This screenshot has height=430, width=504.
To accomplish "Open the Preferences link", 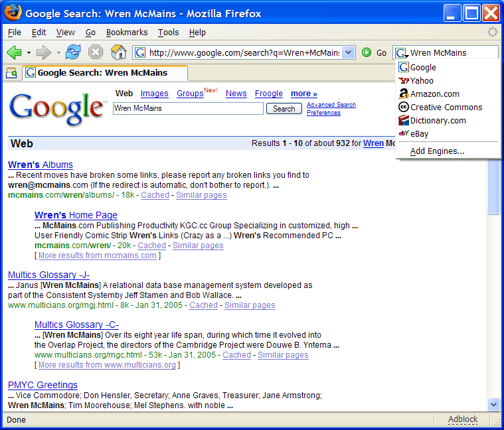I will 323,113.
